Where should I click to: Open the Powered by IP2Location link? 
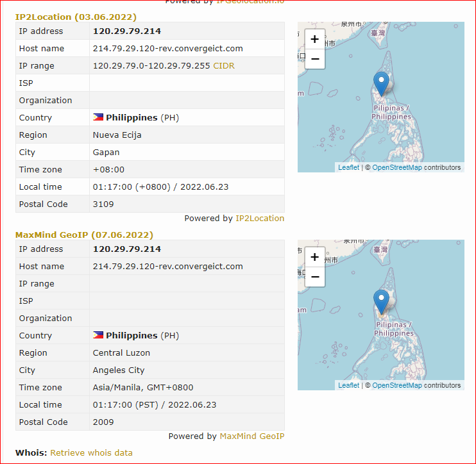click(x=260, y=219)
